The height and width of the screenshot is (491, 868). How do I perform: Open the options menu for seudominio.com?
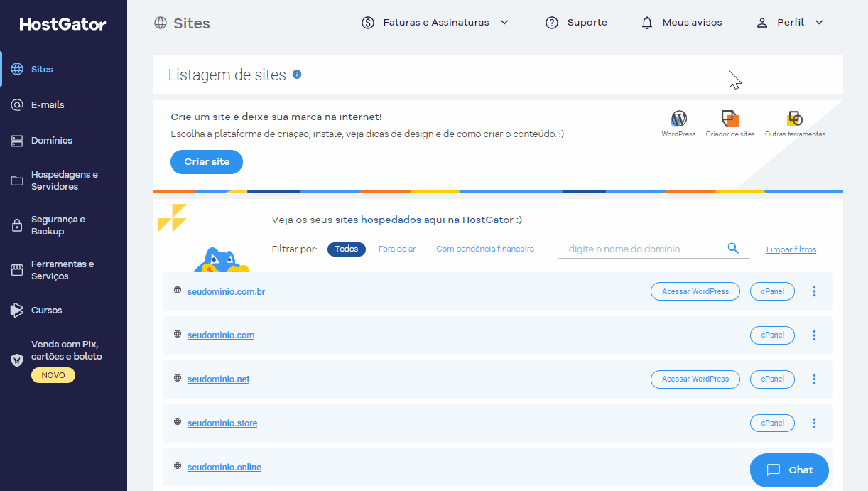[x=814, y=335]
